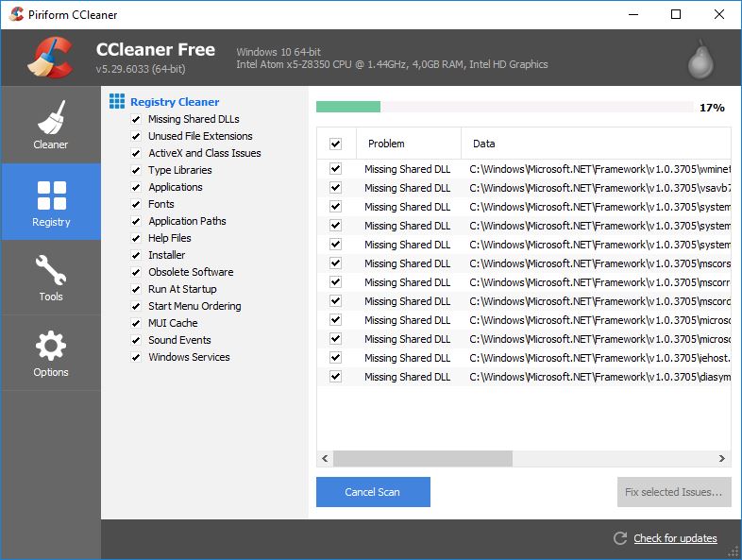Click the left arrow of horizontal scrollbar
Image resolution: width=742 pixels, height=560 pixels.
tap(325, 458)
